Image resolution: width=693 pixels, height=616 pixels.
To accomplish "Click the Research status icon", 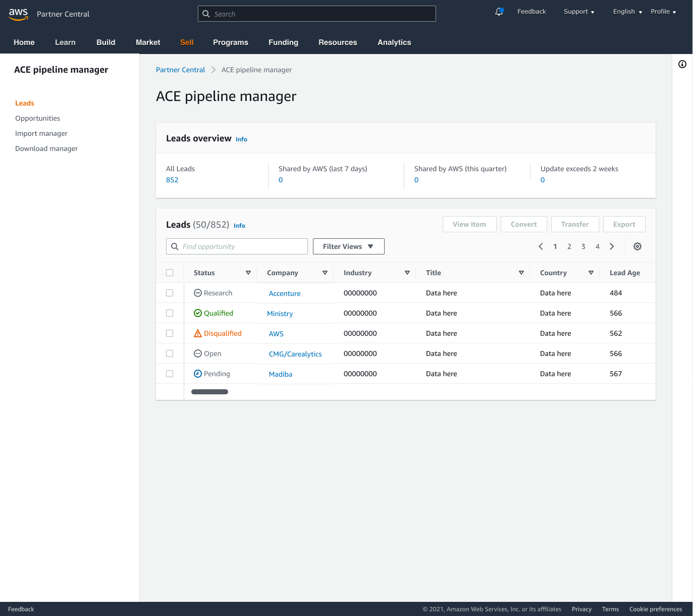I will click(198, 293).
